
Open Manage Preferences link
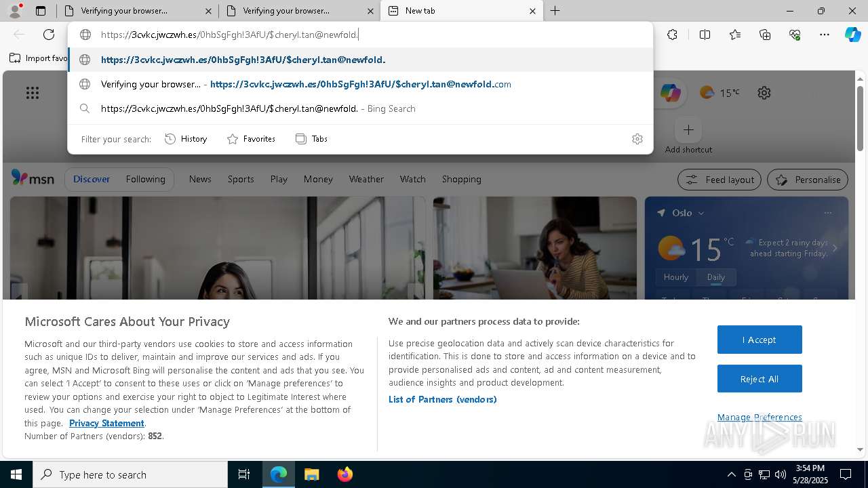[759, 417]
